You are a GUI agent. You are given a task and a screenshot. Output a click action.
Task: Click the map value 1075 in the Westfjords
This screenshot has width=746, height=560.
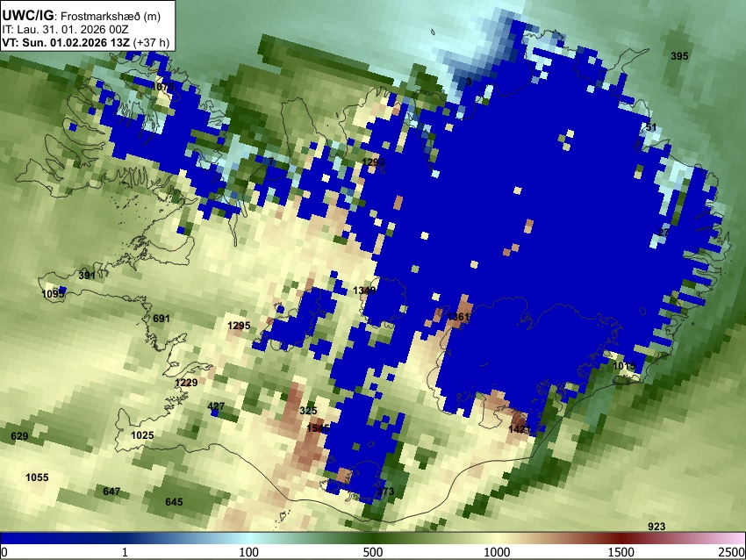click(x=163, y=87)
